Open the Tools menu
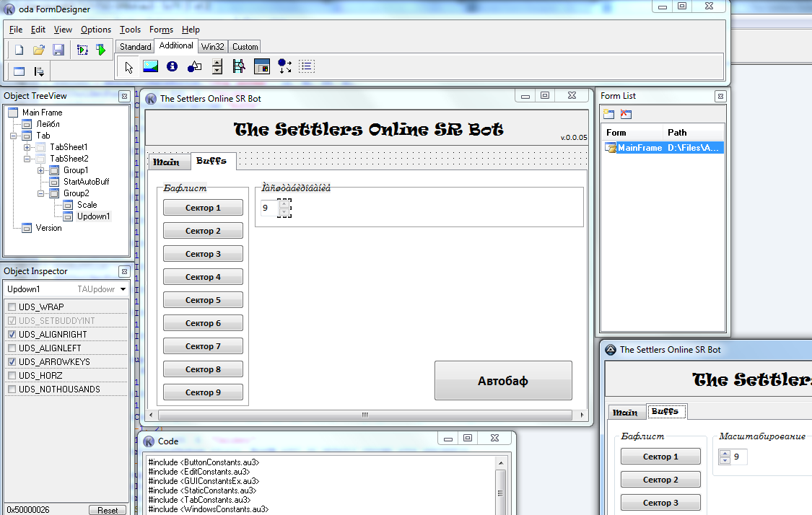 (x=130, y=30)
